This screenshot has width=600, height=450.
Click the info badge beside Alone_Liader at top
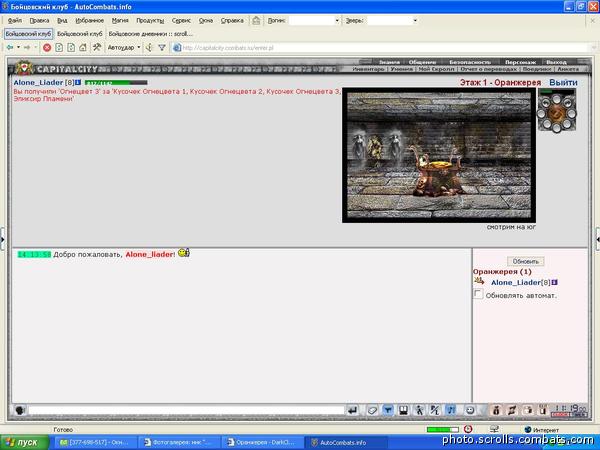(x=78, y=82)
